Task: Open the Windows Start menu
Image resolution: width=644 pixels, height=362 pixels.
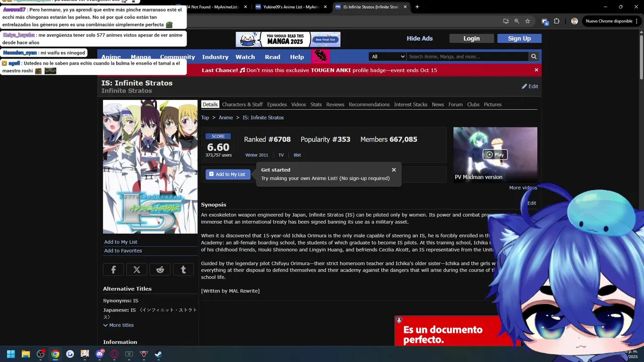Action: 11,354
